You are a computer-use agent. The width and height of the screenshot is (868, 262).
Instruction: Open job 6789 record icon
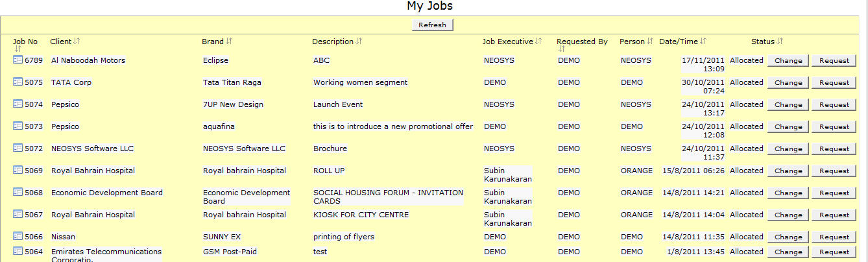click(18, 60)
